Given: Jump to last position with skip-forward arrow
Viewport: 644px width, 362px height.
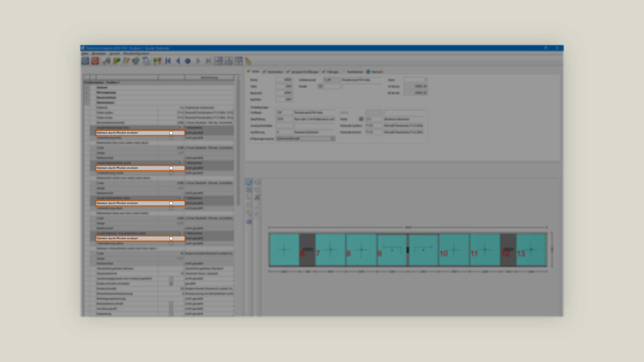Looking at the screenshot, I should click(x=208, y=61).
